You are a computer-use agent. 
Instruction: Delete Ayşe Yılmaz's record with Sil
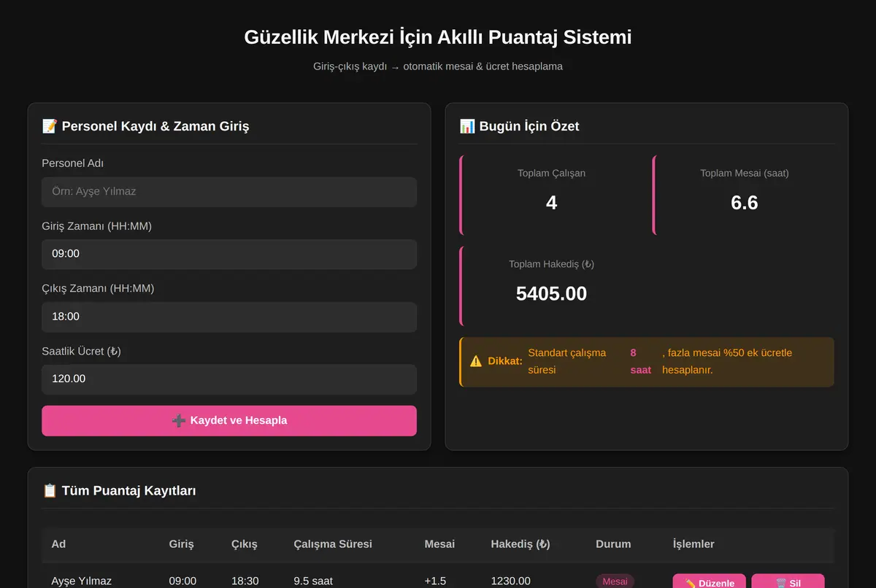788,583
